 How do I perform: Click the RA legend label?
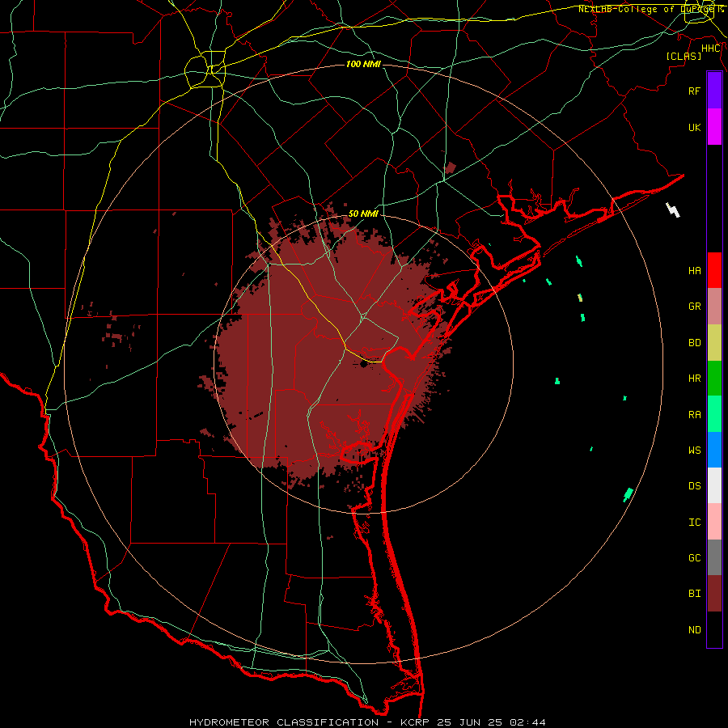(x=694, y=415)
